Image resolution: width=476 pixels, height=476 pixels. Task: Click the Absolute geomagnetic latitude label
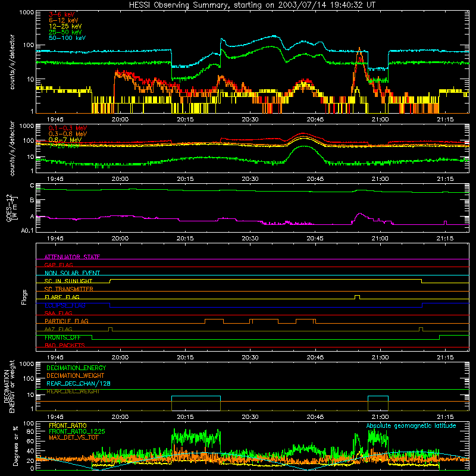point(411,426)
